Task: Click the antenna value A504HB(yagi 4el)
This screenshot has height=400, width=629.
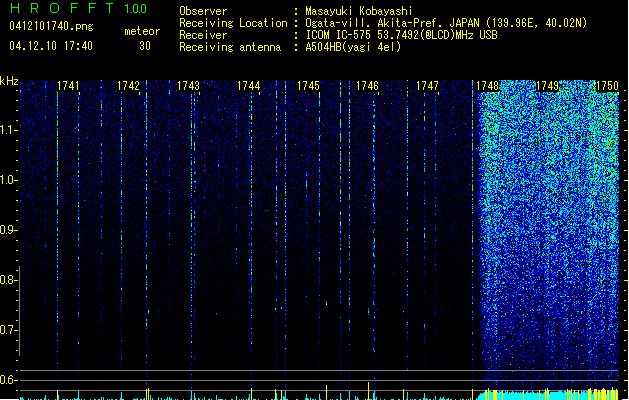Action: [x=353, y=47]
